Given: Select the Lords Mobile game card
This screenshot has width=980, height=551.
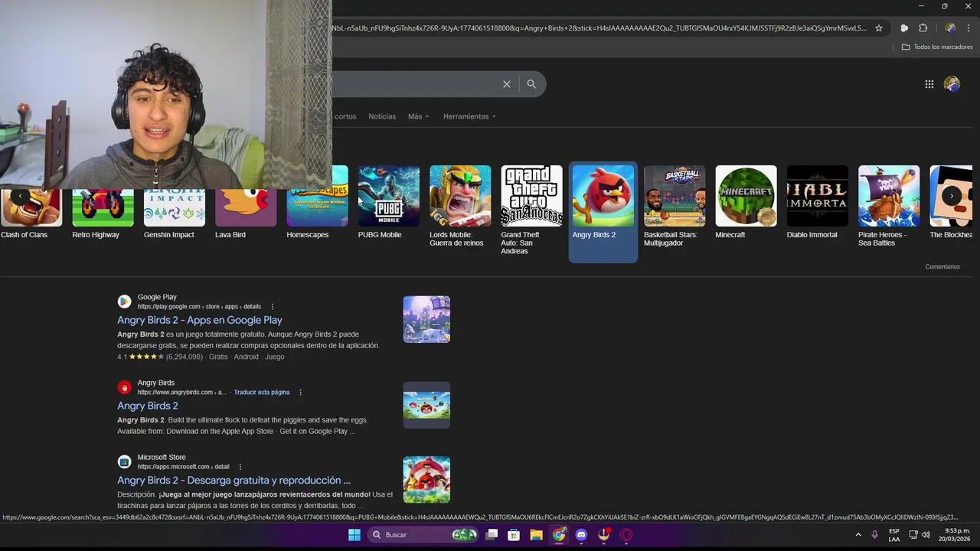Looking at the screenshot, I should click(460, 207).
